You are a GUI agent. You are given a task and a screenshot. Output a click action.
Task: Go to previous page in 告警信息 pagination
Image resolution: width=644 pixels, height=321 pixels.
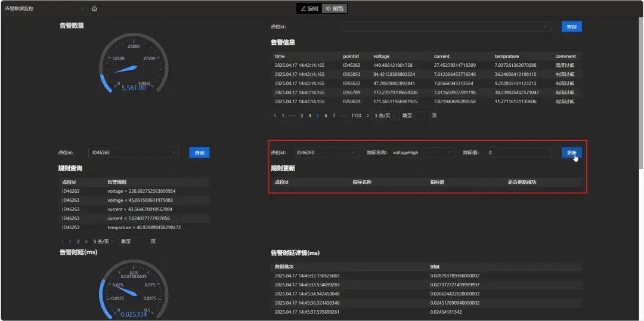[x=275, y=116]
